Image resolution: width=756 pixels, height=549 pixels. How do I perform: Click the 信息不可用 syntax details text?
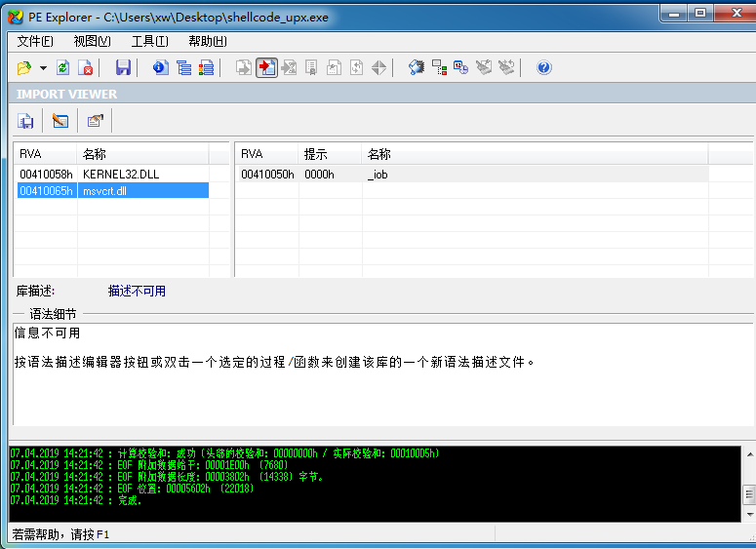pos(47,333)
